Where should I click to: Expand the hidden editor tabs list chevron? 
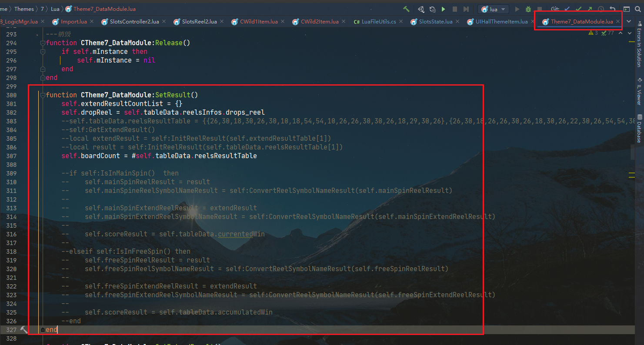tap(629, 22)
